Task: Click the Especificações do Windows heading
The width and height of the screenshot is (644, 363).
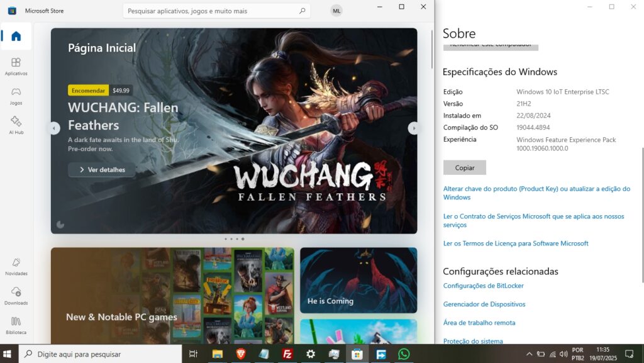Action: click(500, 72)
